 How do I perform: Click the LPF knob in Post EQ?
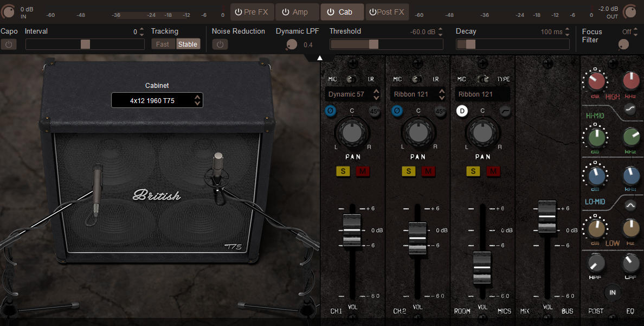pyautogui.click(x=630, y=263)
